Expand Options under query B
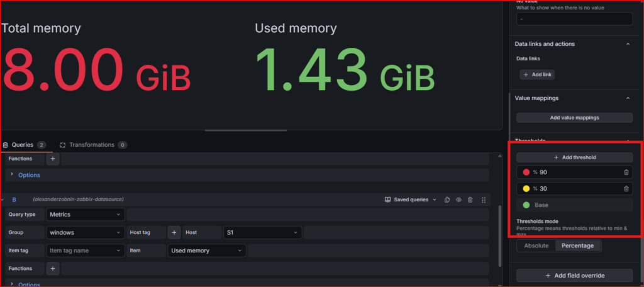This screenshot has height=287, width=644. click(x=25, y=284)
